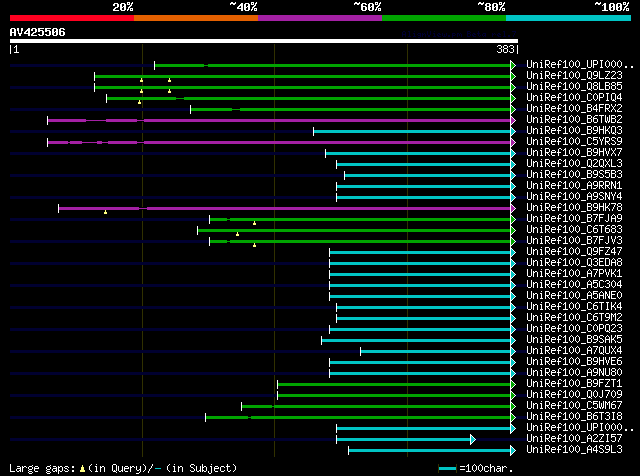Select the UniRef100_B9HVE6 label
640x476 pixels.
click(574, 362)
